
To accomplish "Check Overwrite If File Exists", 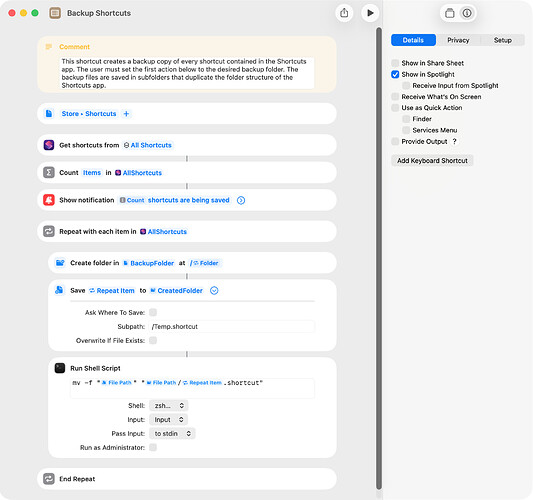I will (153, 340).
